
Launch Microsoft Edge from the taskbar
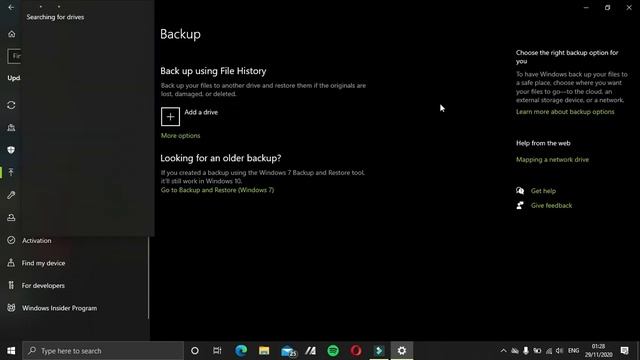coord(241,351)
